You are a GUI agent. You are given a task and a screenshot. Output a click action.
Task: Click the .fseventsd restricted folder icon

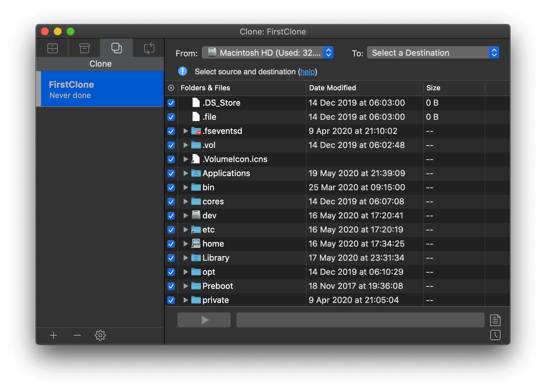pos(196,131)
